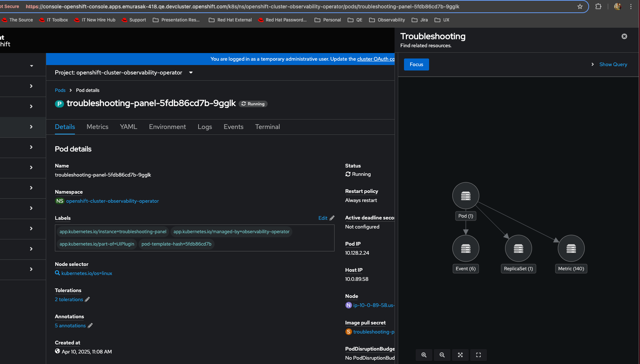Screen dimensions: 640x364
Task: Open the kubernetes.io/os=linux node selector link
Action: [x=87, y=273]
